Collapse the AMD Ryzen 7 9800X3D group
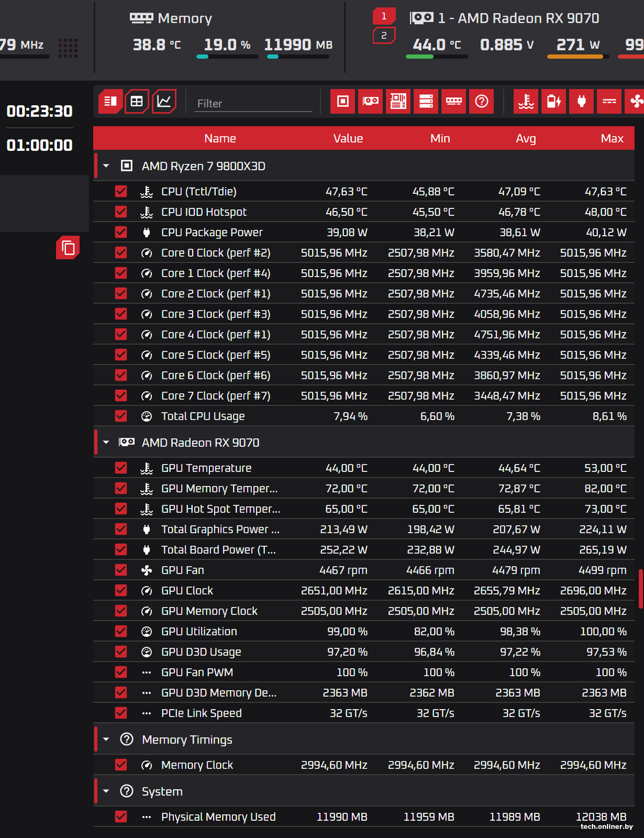644x838 pixels. 106,166
